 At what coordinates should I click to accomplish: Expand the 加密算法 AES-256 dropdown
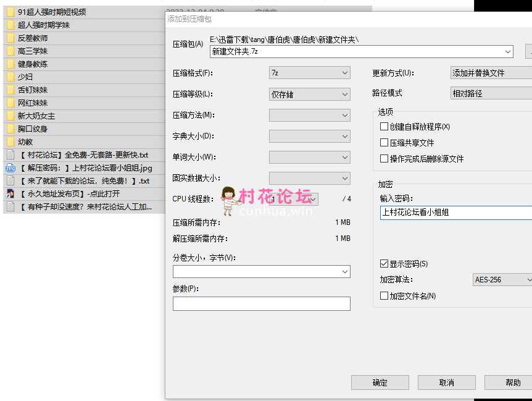[502, 280]
